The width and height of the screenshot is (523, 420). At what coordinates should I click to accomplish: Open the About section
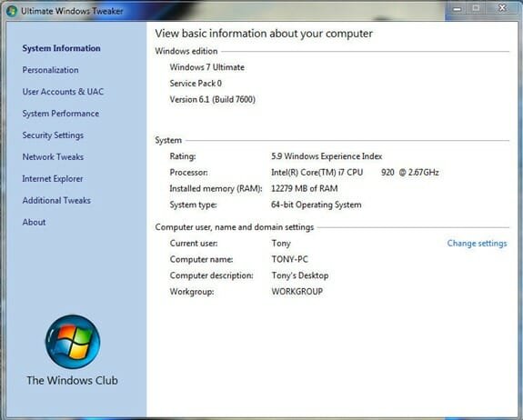[x=34, y=223]
